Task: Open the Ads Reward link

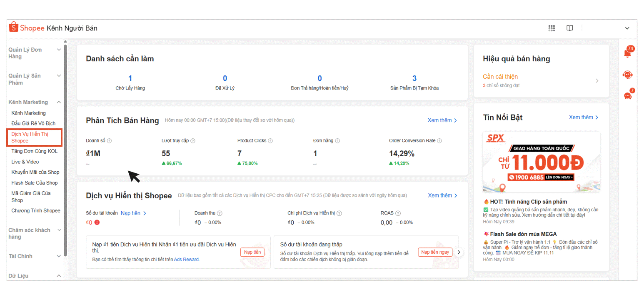Action: point(186,260)
